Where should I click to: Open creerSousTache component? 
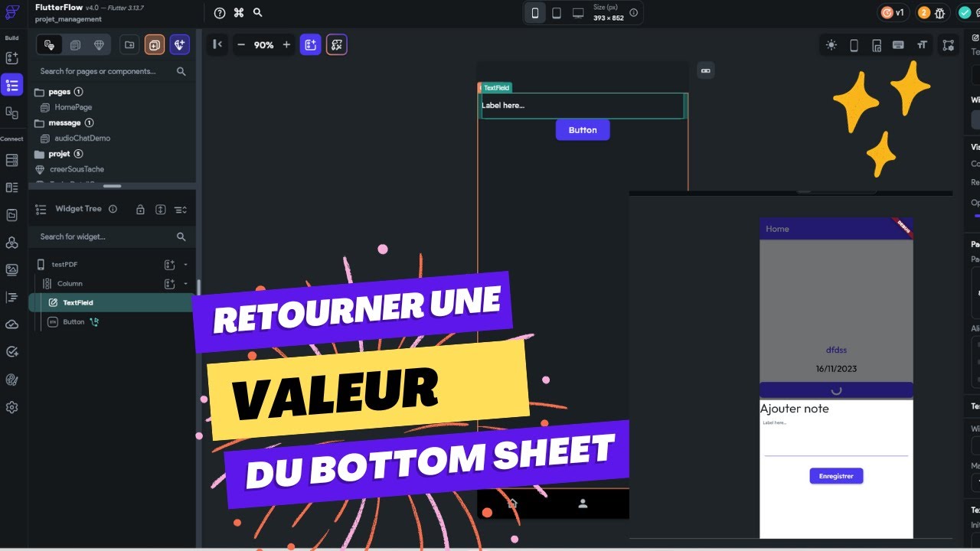77,169
